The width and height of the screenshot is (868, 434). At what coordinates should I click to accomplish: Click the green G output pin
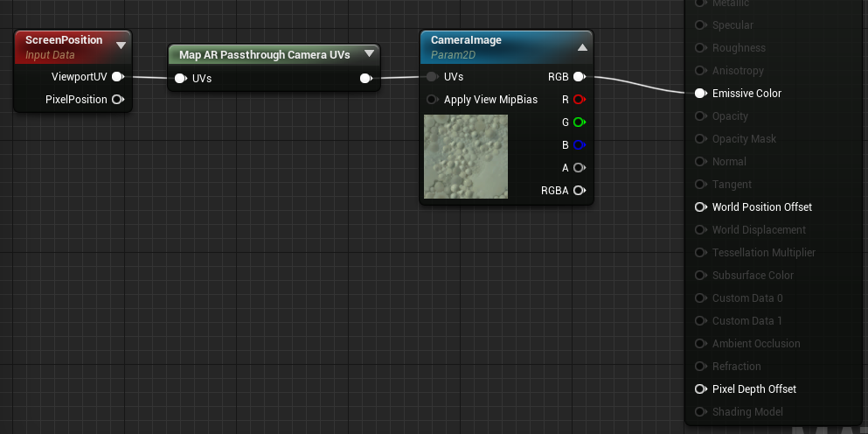pos(579,122)
